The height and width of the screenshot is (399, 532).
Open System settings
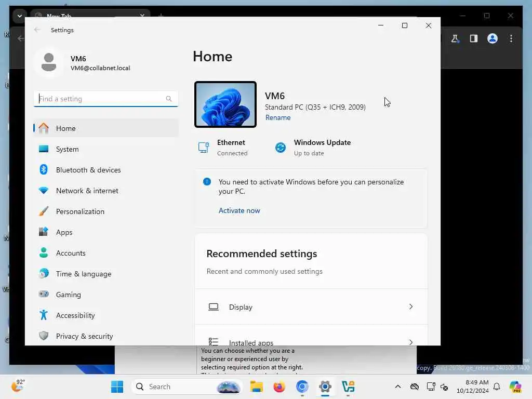point(106,149)
